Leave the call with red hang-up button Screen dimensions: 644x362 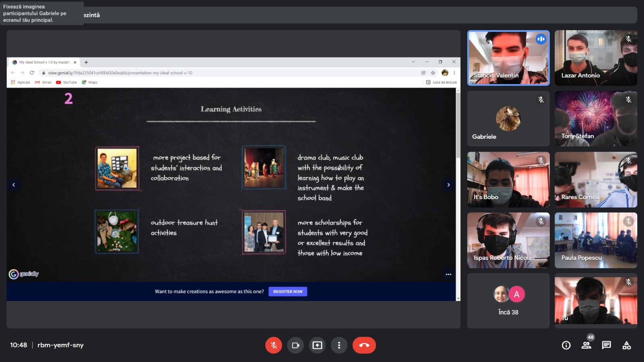pos(364,345)
